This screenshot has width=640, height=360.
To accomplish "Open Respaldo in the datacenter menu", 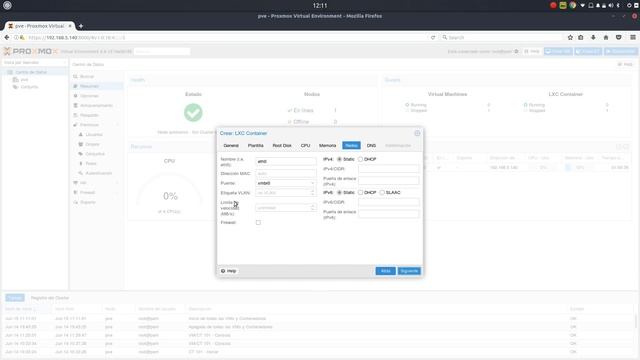I will point(89,115).
